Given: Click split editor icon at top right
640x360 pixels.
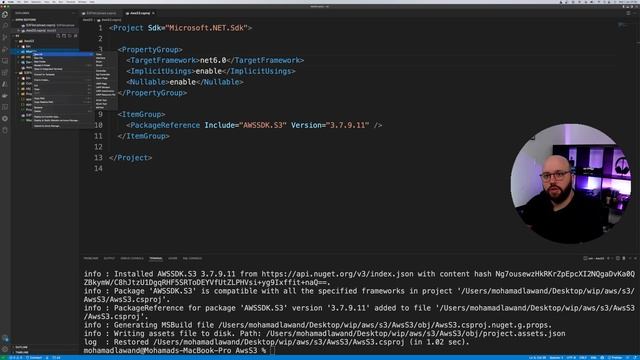Looking at the screenshot, I should 629,13.
